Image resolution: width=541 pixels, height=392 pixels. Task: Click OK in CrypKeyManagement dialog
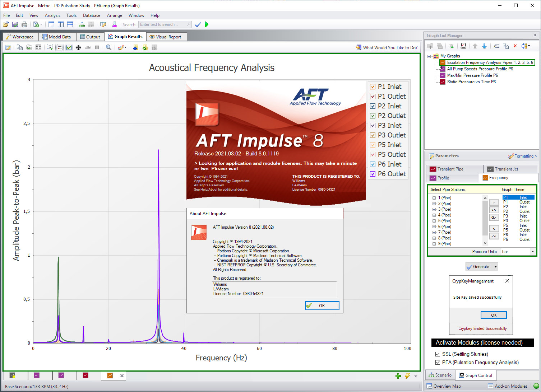click(x=494, y=315)
